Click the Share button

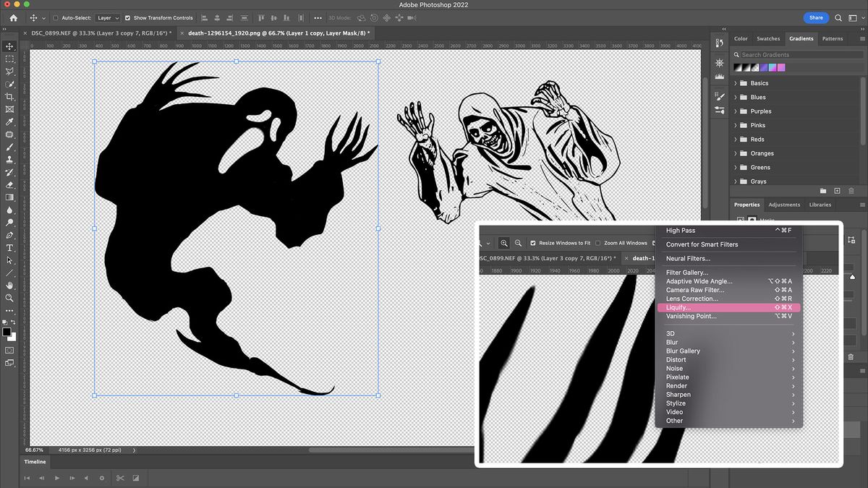pos(815,17)
